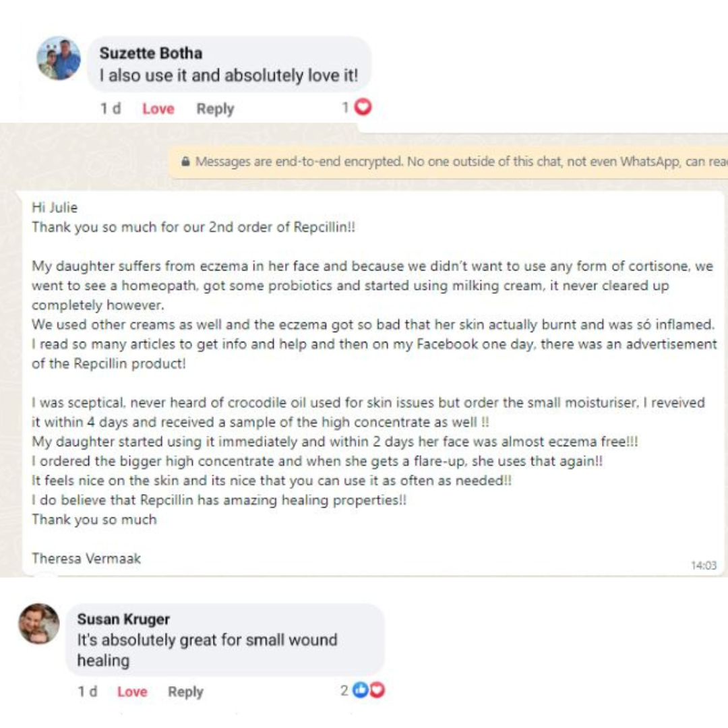This screenshot has width=728, height=728.
Task: View the reaction count on Suzette Botha's comment
Action: (345, 107)
